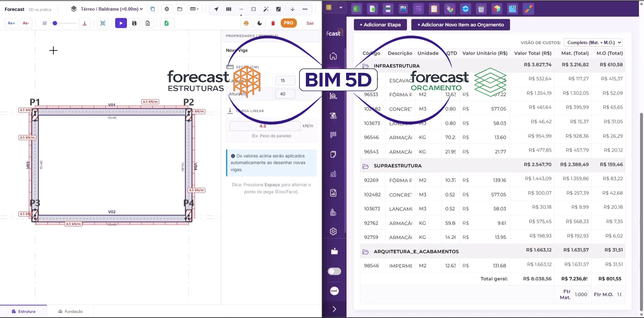Open the three-dots more tools menu
Viewport: 644px width, 318px height.
coord(305,9)
